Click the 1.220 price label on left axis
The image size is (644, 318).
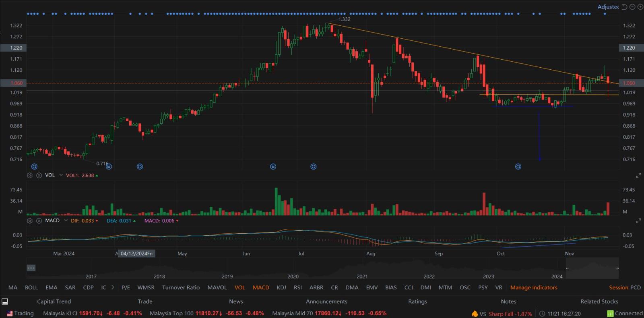click(x=16, y=48)
